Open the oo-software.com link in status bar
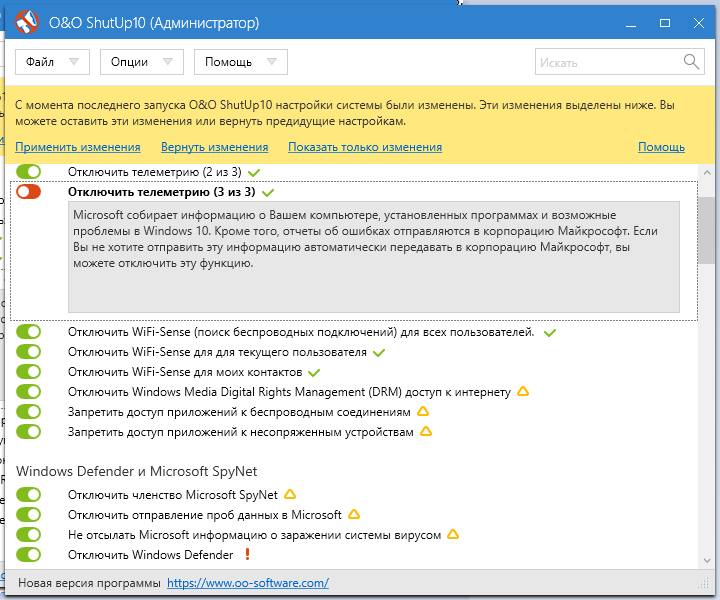This screenshot has height=600, width=720. [x=248, y=583]
